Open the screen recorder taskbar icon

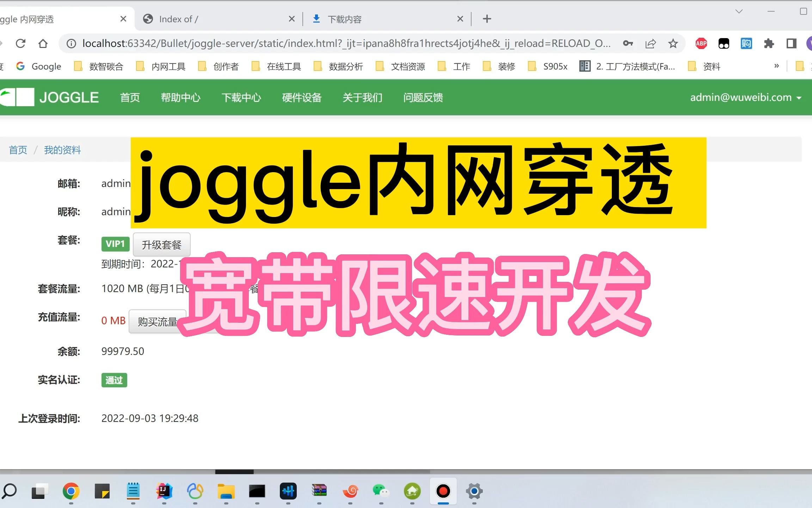point(443,491)
